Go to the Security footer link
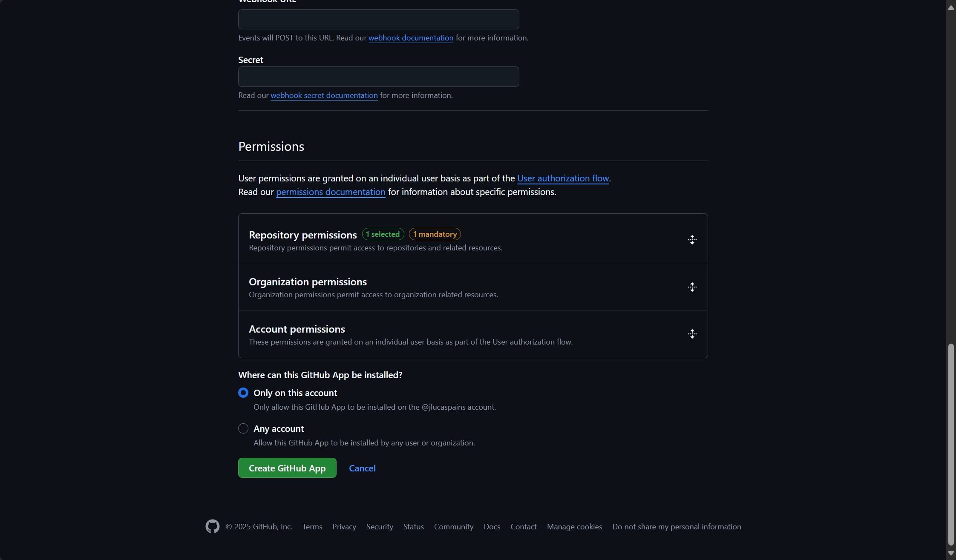Screen dimensions: 956x560 (x=380, y=527)
